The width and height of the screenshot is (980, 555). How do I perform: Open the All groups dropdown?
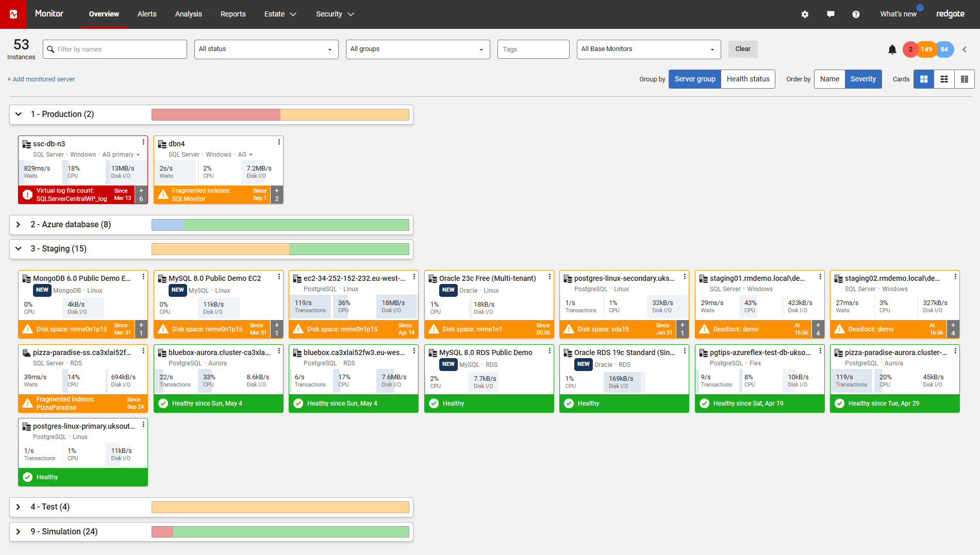click(x=418, y=49)
